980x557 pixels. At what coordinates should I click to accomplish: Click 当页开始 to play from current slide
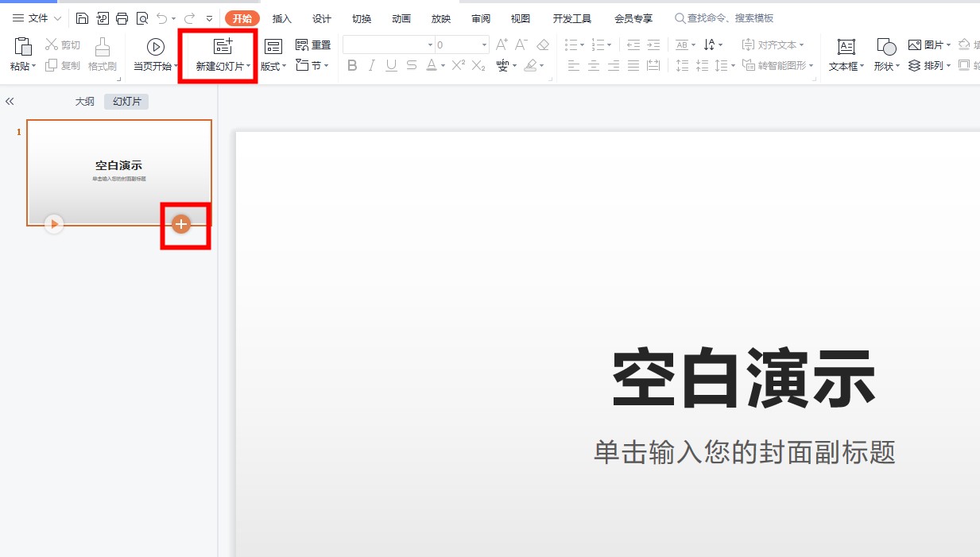[153, 54]
